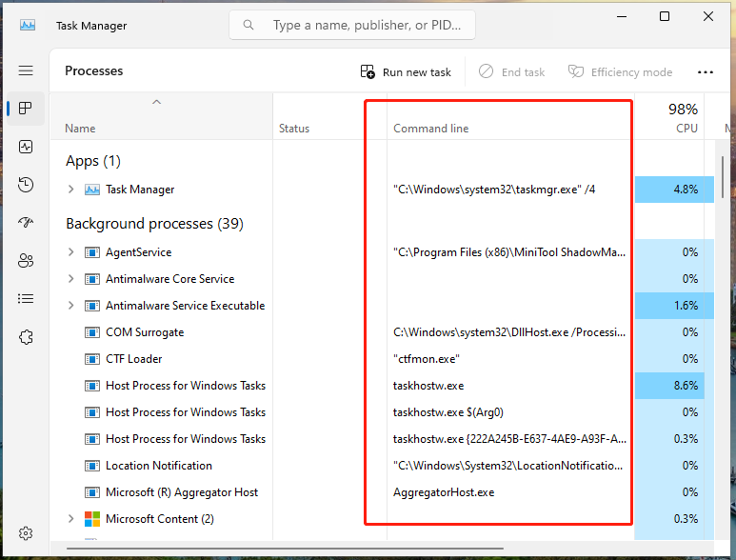736x560 pixels.
Task: Click the Background processes (39) heading
Action: point(154,224)
